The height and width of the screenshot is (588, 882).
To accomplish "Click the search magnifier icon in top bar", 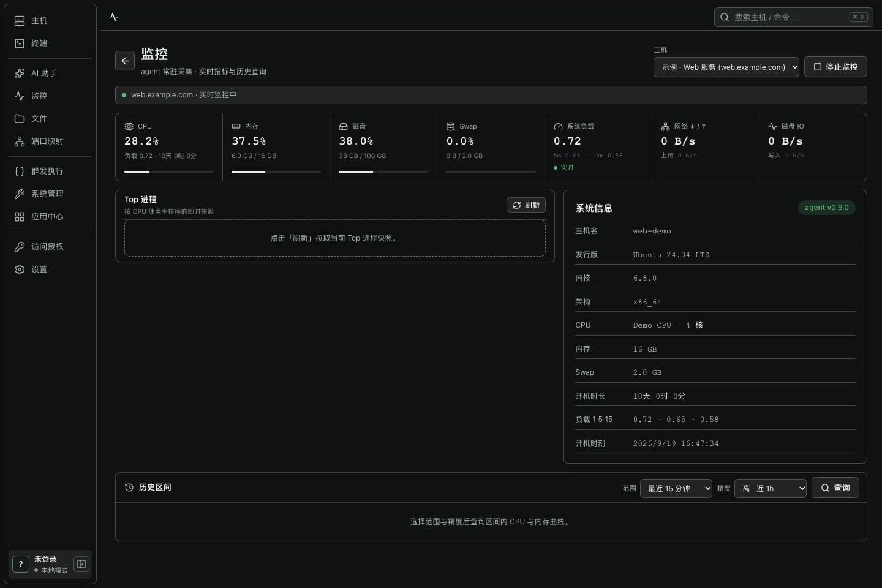I will coord(725,17).
